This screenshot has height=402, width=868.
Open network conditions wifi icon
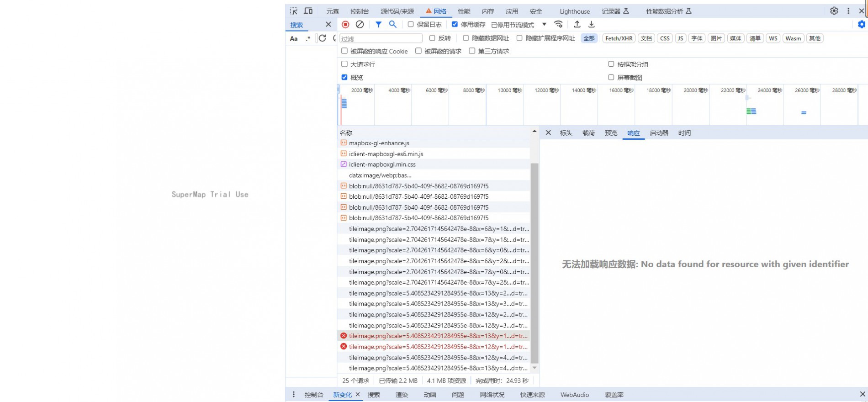(558, 25)
